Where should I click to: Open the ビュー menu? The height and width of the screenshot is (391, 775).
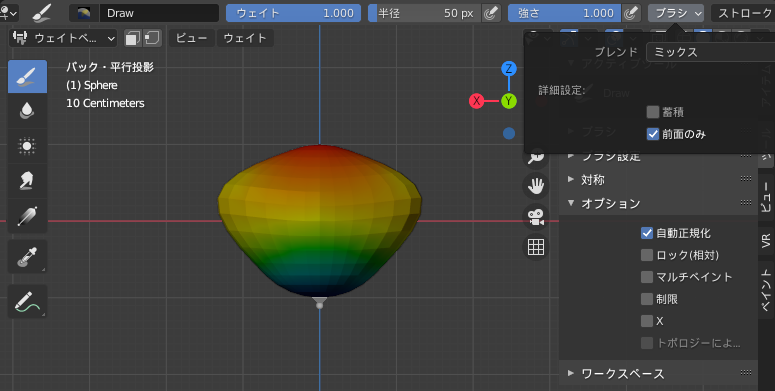[x=192, y=38]
